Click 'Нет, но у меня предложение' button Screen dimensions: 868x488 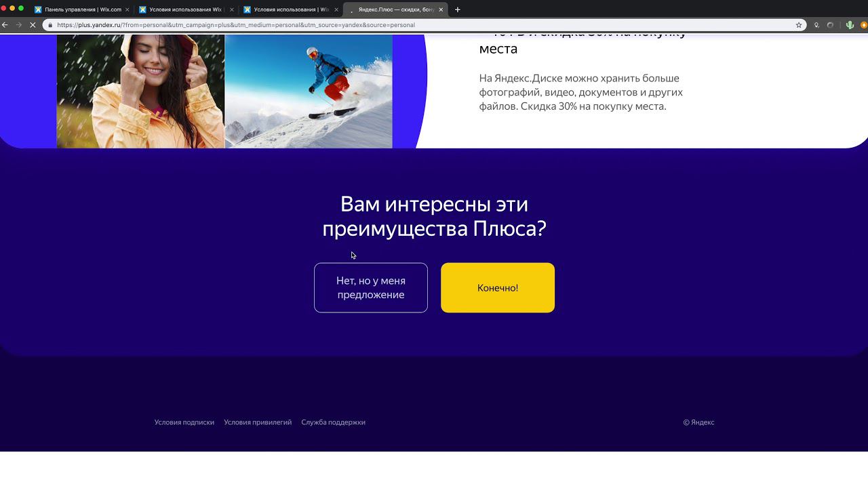(371, 288)
